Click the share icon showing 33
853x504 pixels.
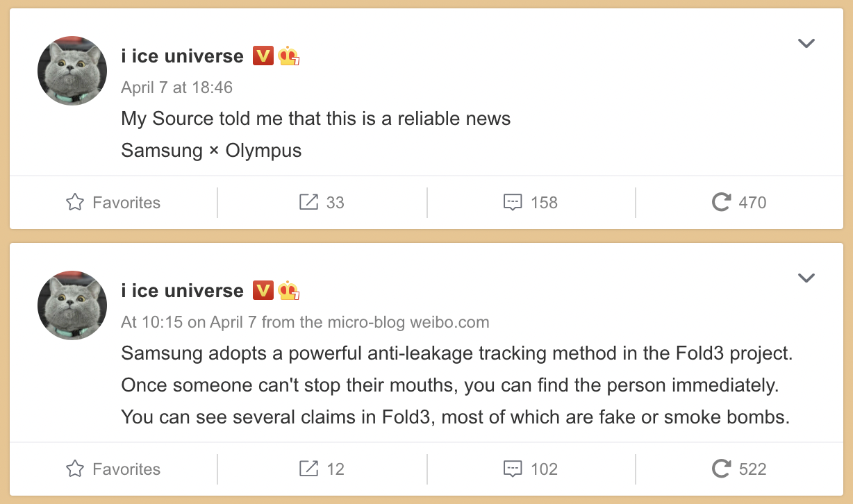[308, 202]
